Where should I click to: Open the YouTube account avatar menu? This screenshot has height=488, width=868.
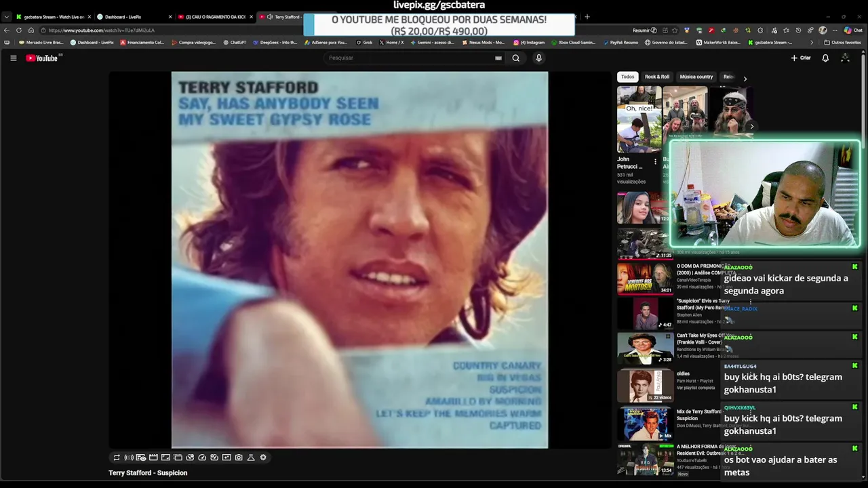[x=845, y=58]
